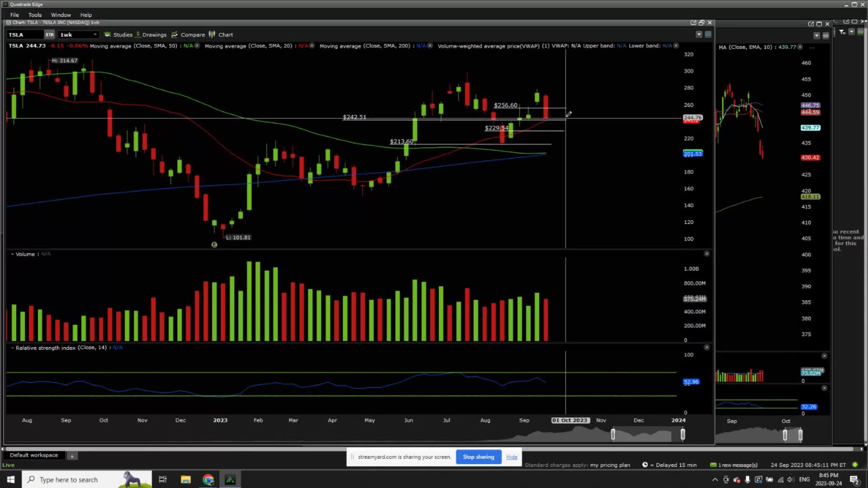Select the Drawings tool icon
868x488 pixels.
tap(138, 34)
